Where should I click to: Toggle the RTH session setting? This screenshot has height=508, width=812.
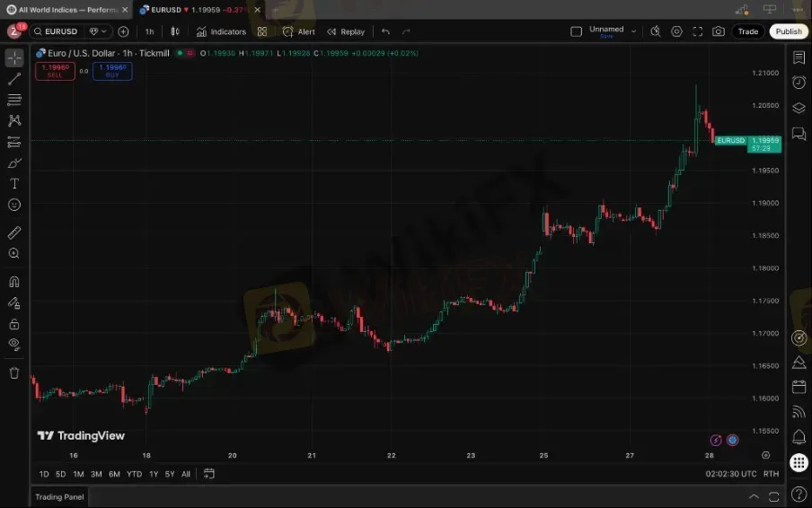coord(771,474)
